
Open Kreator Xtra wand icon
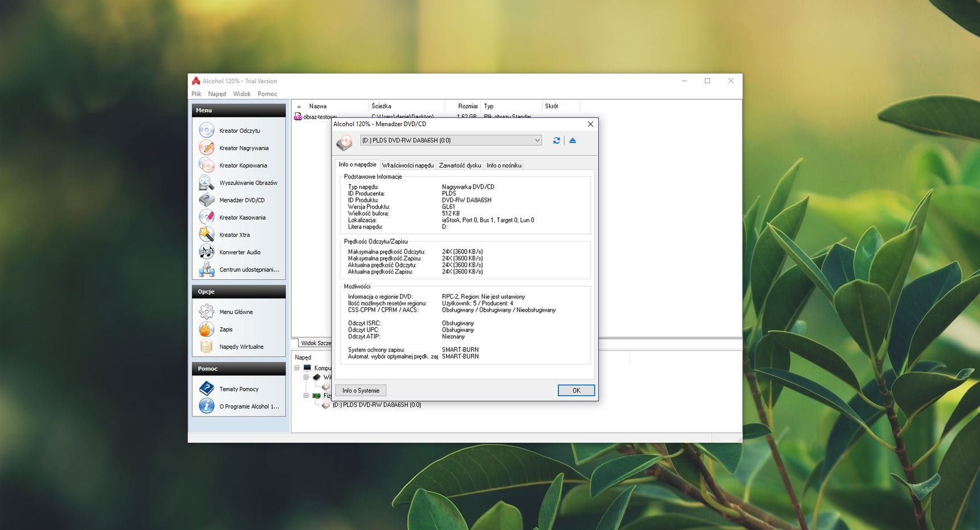coord(206,235)
